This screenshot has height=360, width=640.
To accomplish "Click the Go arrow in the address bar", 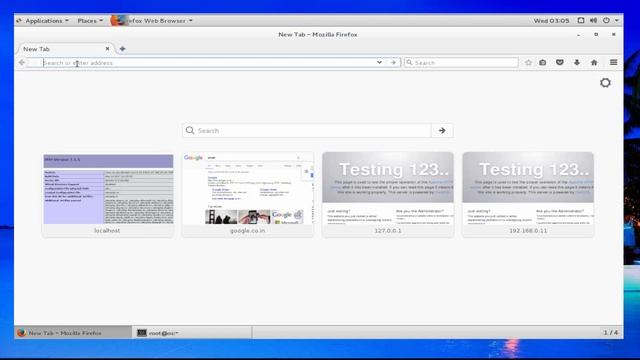I will pyautogui.click(x=393, y=62).
